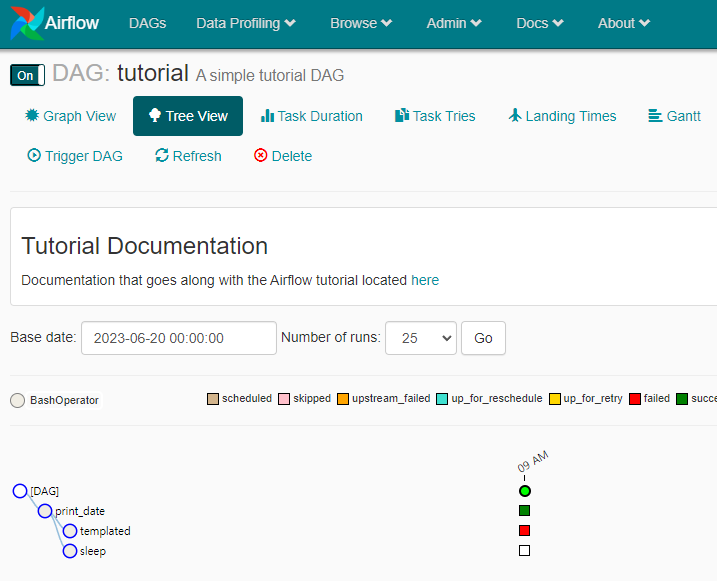The height and width of the screenshot is (581, 717).
Task: Click the print_date task label
Action: pos(80,511)
